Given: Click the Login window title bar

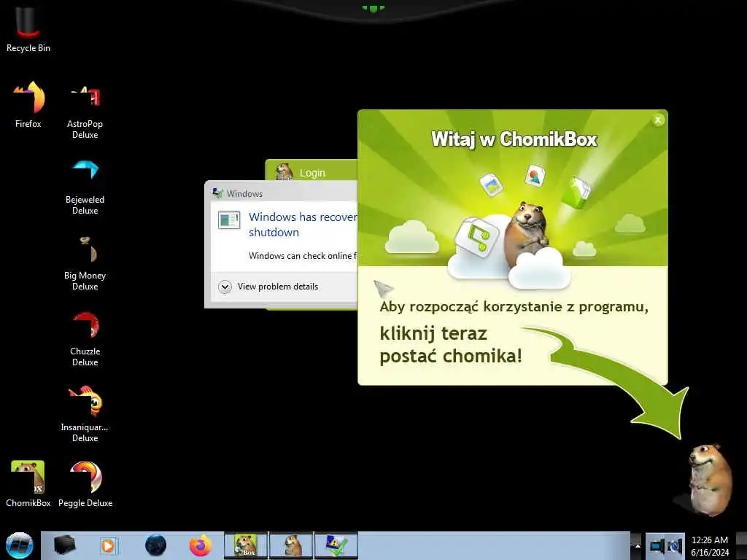Looking at the screenshot, I should 311,171.
